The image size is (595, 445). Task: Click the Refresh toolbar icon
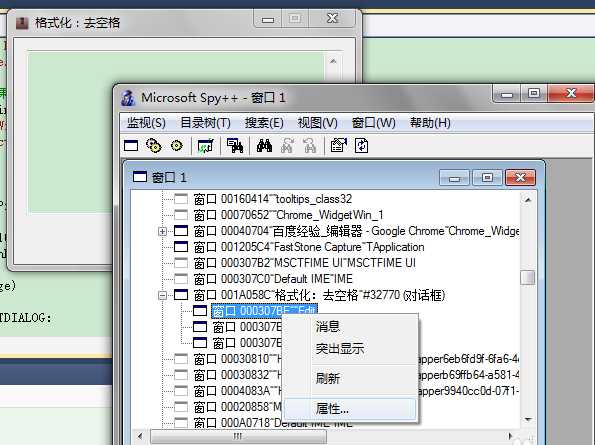362,146
